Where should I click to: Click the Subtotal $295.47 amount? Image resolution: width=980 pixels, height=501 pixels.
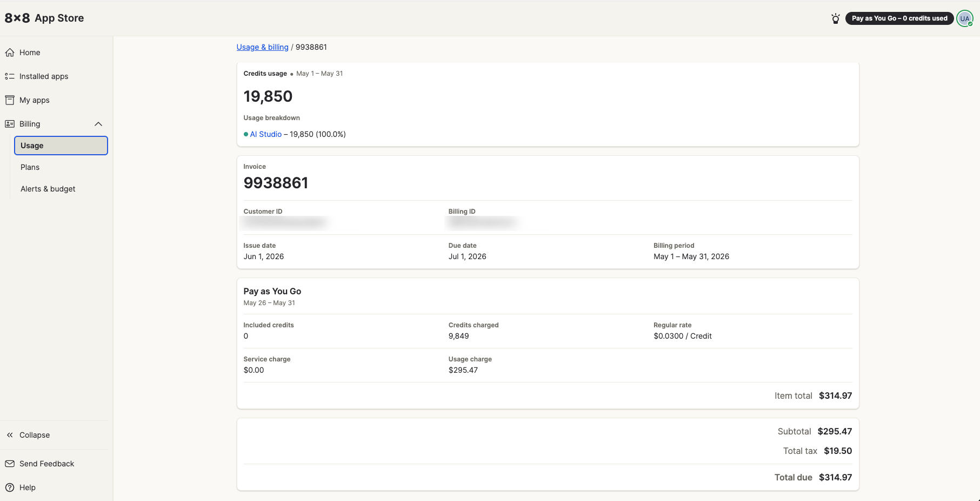coord(835,431)
